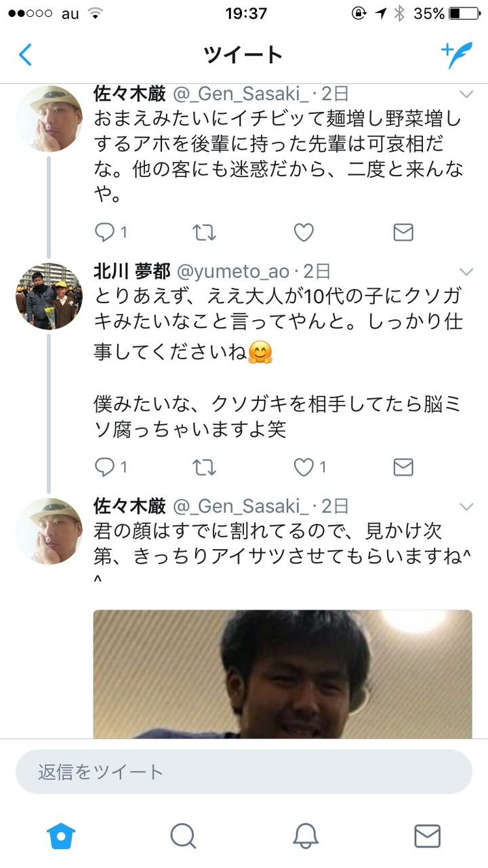Open chevron menu on 北川 夢都's tweet

[x=466, y=272]
